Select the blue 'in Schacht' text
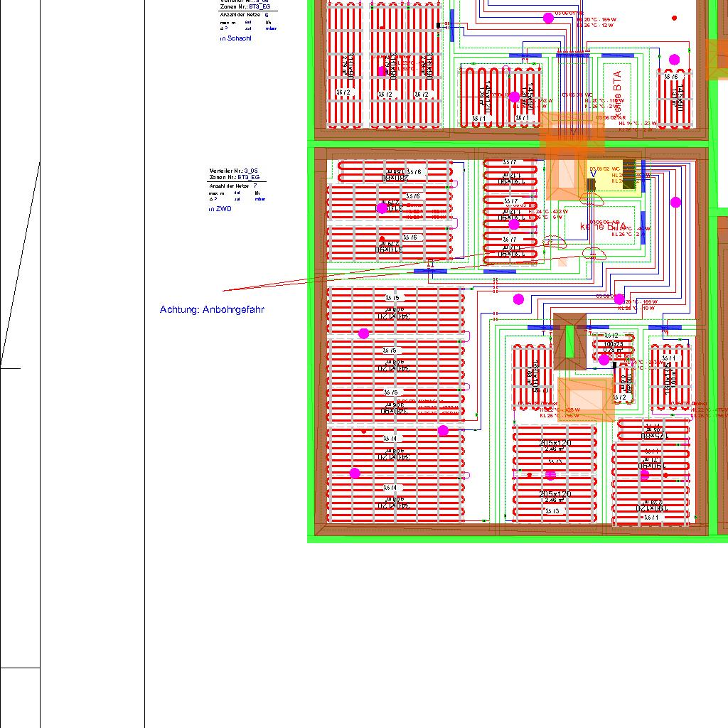The height and width of the screenshot is (728, 728). tap(235, 38)
